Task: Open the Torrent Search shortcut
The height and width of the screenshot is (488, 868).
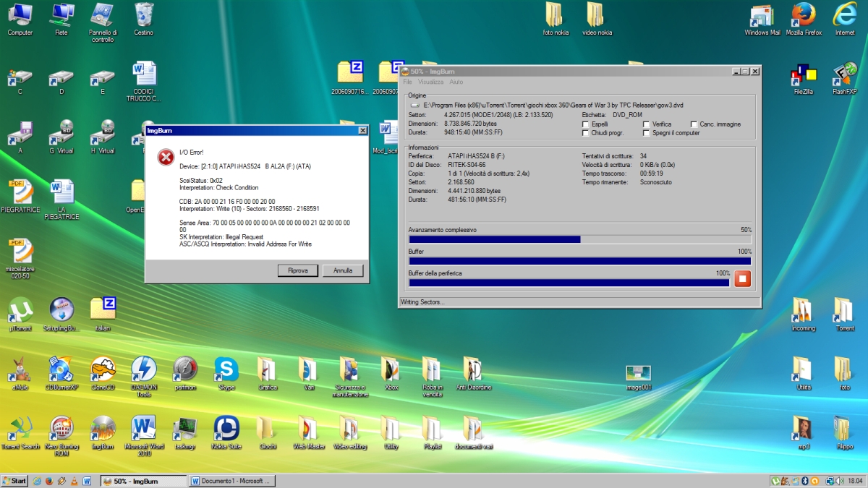Action: (x=20, y=432)
